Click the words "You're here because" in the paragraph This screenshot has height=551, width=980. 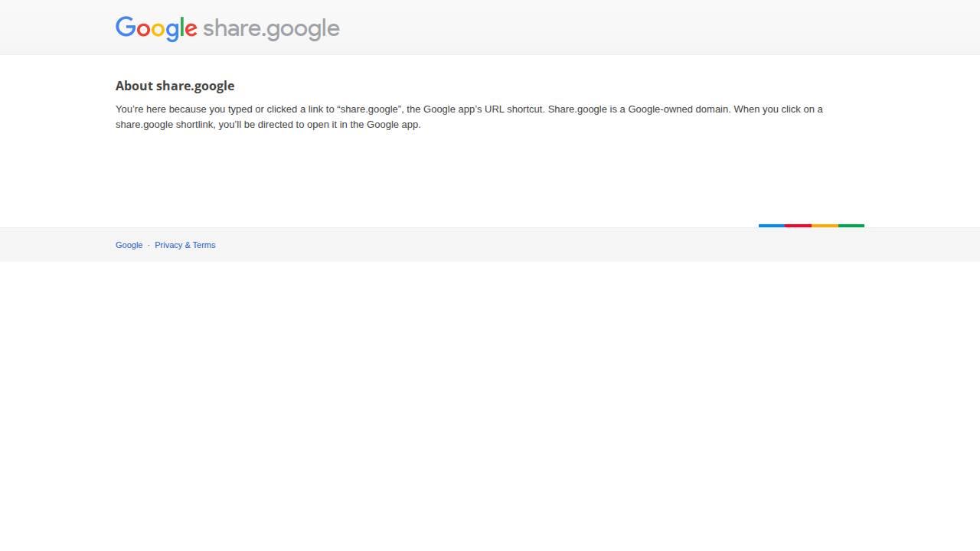161,109
